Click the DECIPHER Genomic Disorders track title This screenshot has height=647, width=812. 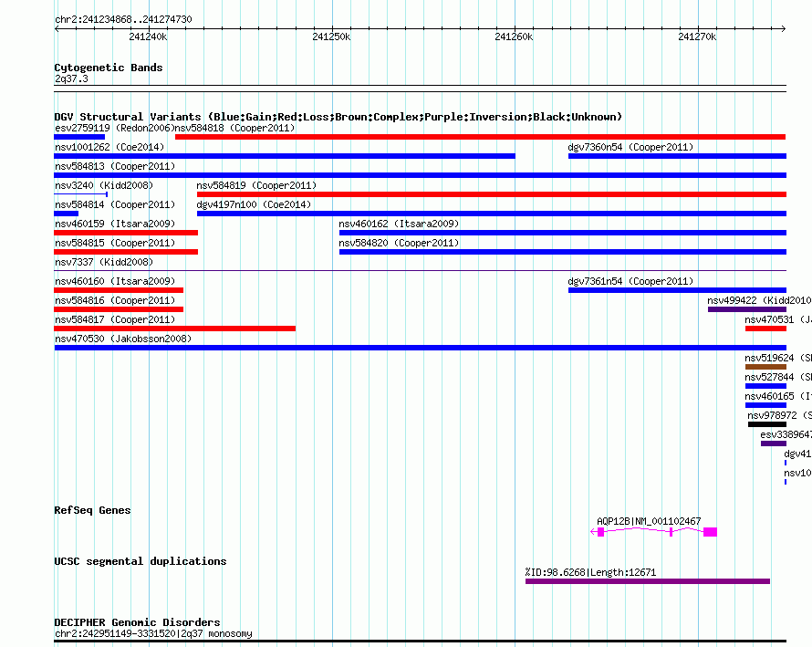coord(137,622)
